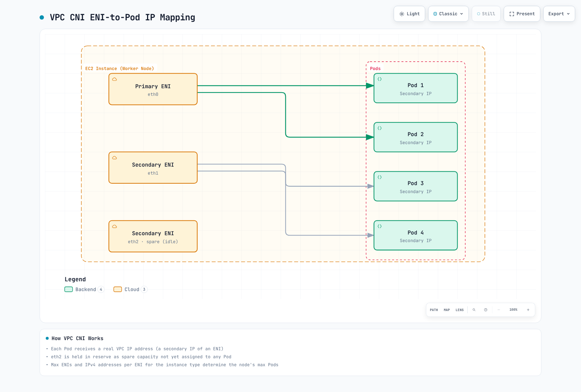Toggle the Still animation mode
The image size is (581, 392).
tap(486, 14)
